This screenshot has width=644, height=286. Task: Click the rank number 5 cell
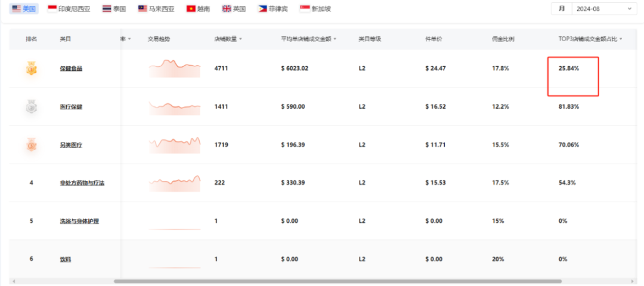tap(31, 221)
